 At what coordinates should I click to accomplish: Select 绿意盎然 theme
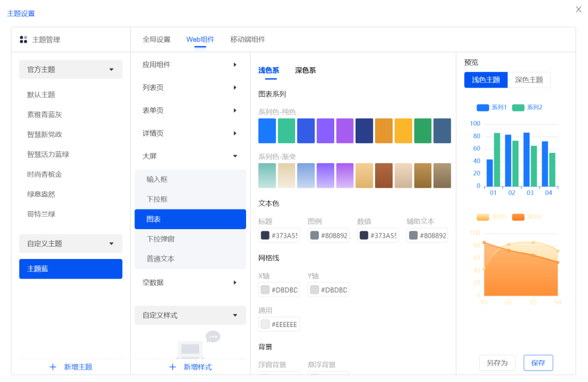tap(41, 194)
